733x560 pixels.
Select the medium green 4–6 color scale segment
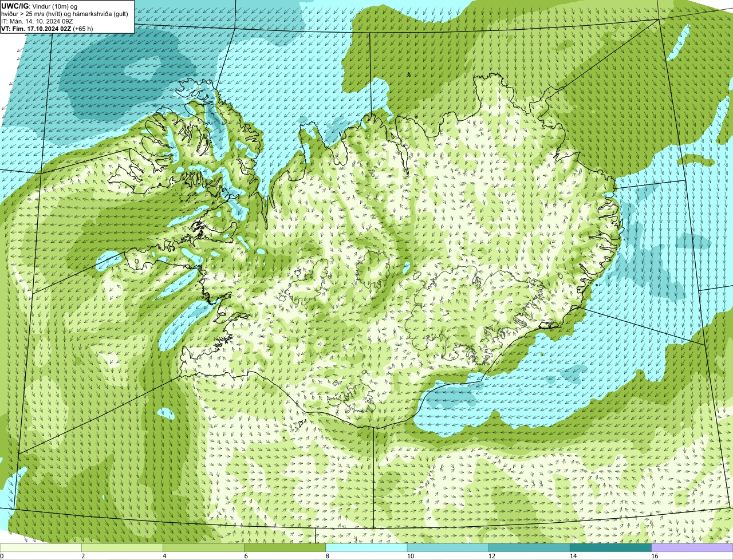pyautogui.click(x=204, y=548)
